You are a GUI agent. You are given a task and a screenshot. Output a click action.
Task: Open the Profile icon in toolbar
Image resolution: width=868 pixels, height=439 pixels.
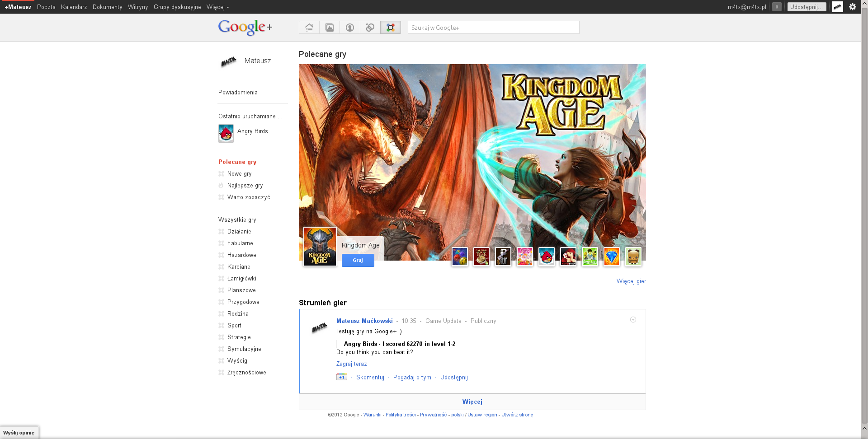(350, 28)
